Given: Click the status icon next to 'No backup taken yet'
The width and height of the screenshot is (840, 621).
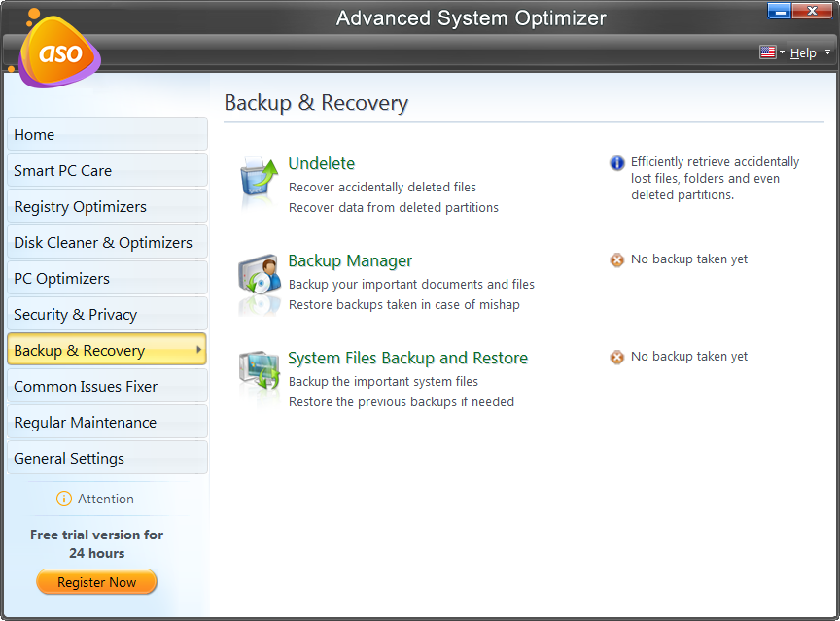Looking at the screenshot, I should click(x=616, y=259).
